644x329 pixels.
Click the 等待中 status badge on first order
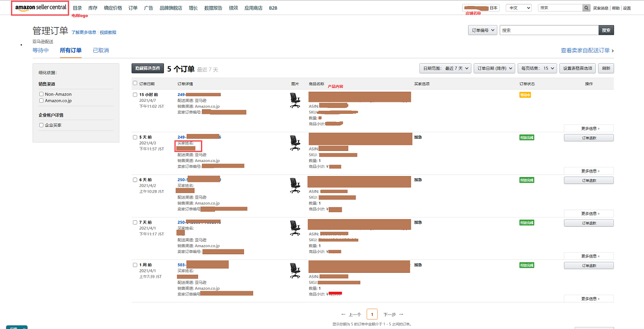tap(525, 95)
